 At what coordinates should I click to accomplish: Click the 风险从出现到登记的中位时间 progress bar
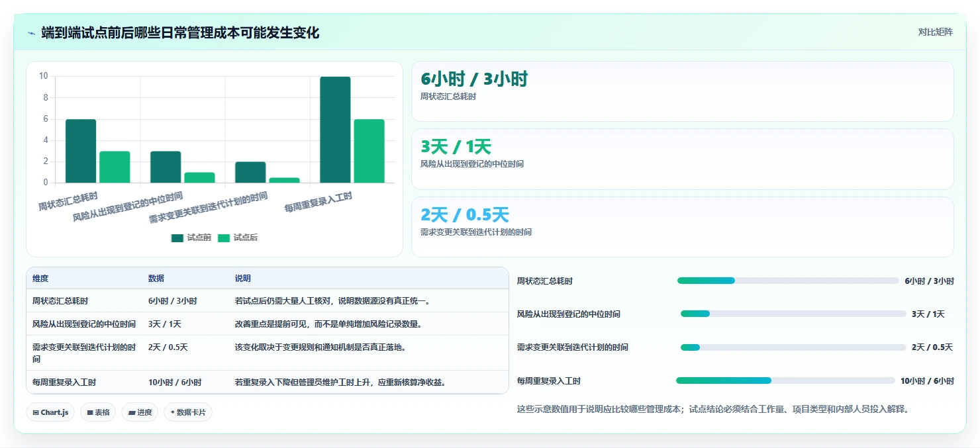(793, 314)
